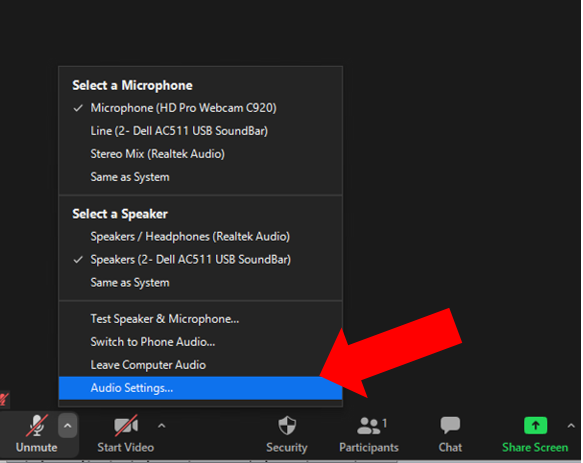Click the muted microphone Unmute icon
The width and height of the screenshot is (583, 463).
click(36, 425)
